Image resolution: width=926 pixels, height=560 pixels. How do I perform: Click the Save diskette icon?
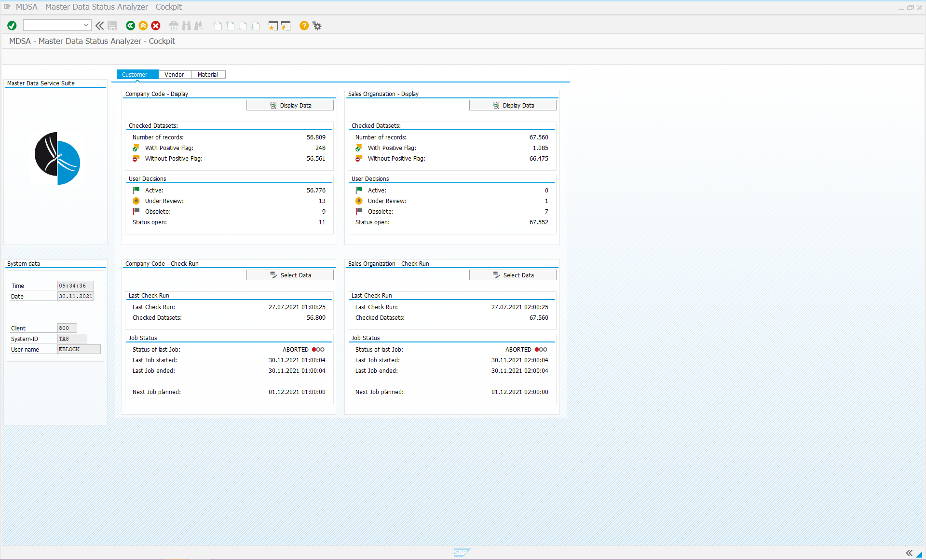pyautogui.click(x=112, y=26)
